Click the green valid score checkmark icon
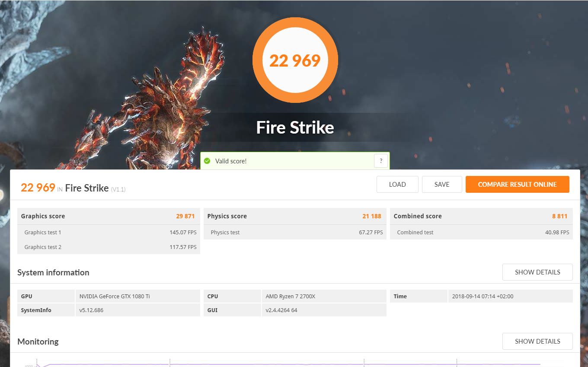The width and height of the screenshot is (588, 367). (x=207, y=161)
